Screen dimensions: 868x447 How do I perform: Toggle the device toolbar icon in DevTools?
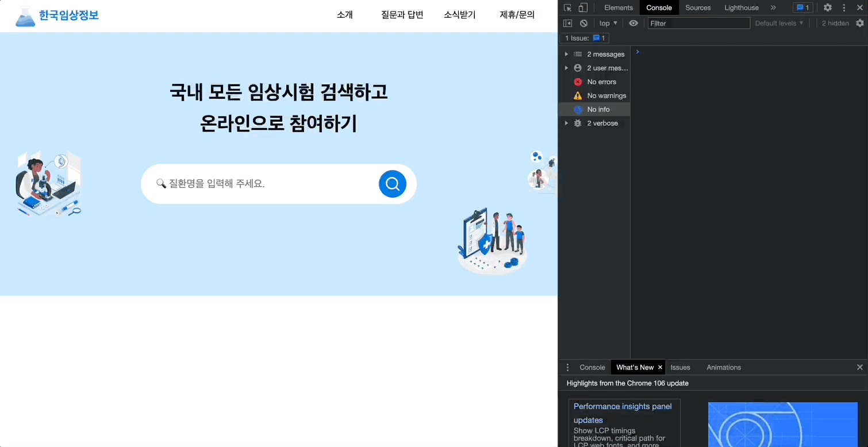583,7
